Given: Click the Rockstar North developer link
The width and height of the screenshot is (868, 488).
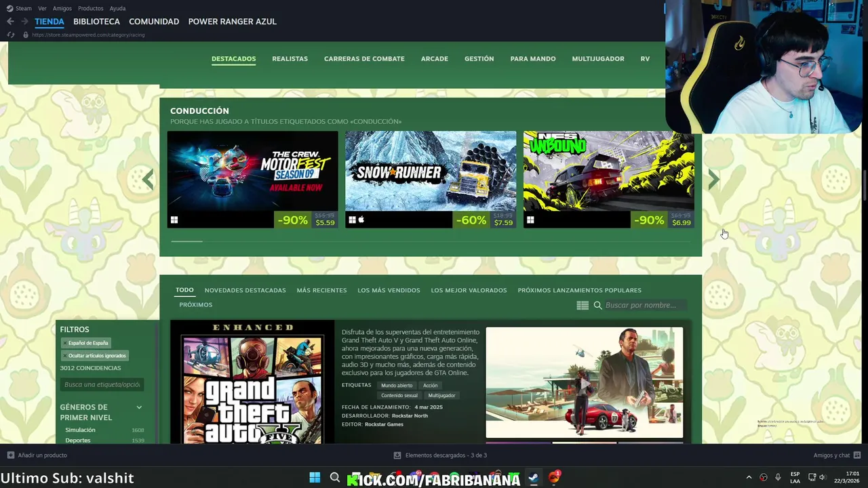Looking at the screenshot, I should 410,416.
